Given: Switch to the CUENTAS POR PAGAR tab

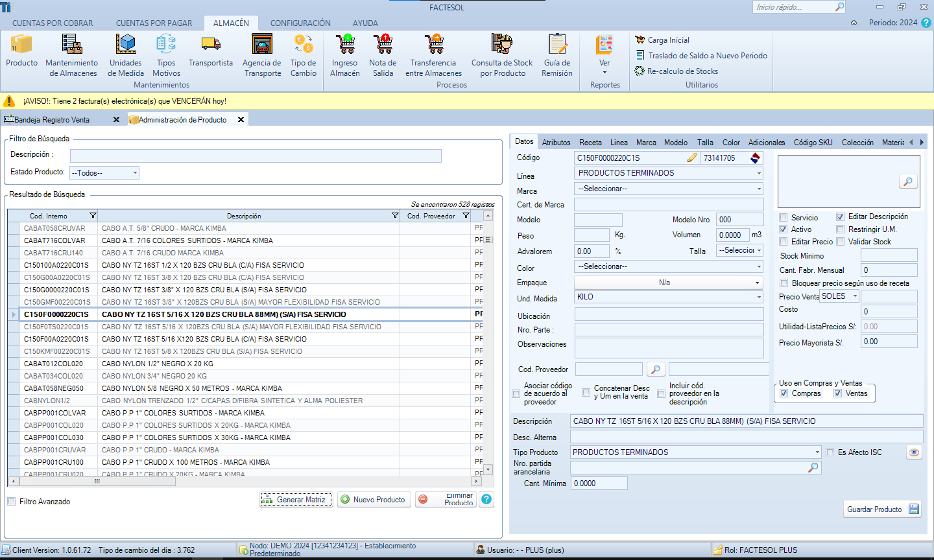Looking at the screenshot, I should 154,23.
